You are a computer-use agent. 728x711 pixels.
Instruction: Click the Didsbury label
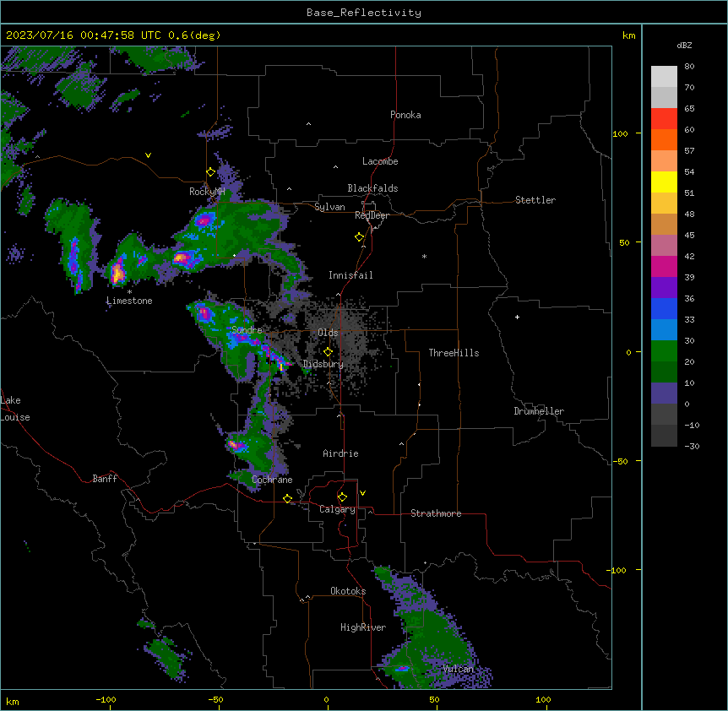tap(323, 364)
